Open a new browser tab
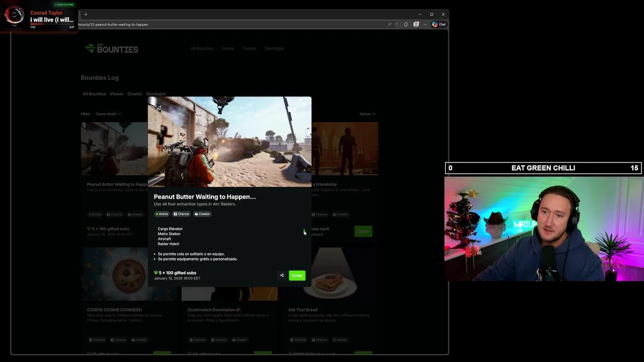Screen dimensions: 644x362 click(86, 14)
